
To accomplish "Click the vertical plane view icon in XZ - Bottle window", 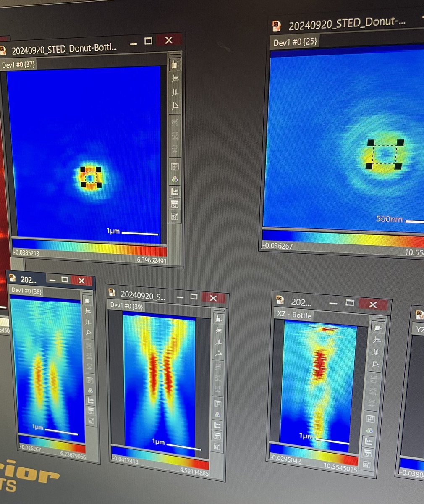I will 375,352.
